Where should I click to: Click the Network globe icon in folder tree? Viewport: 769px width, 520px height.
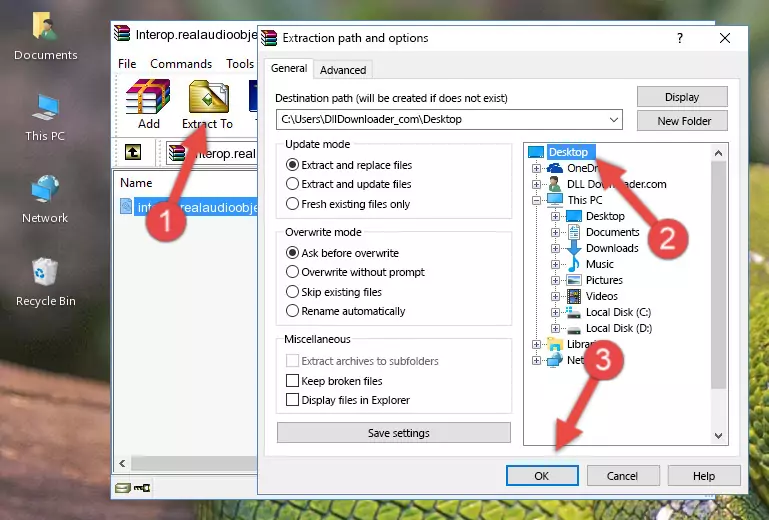click(x=555, y=361)
